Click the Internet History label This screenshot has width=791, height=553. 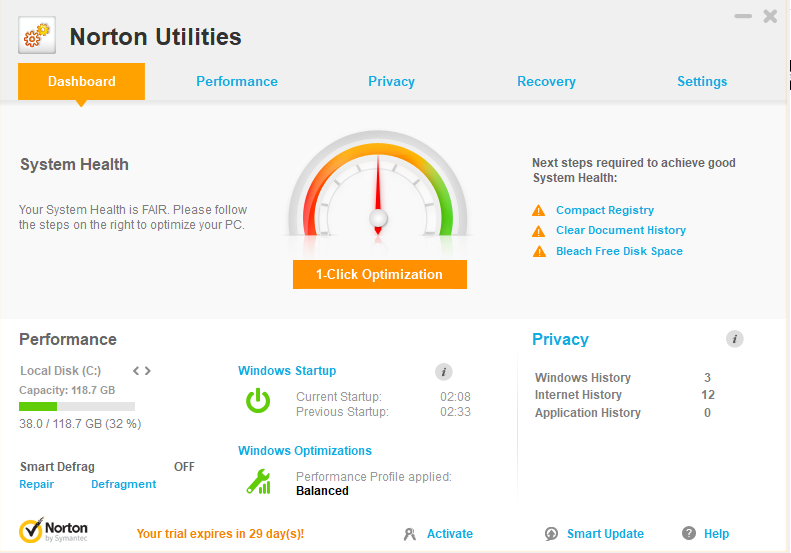pyautogui.click(x=578, y=395)
